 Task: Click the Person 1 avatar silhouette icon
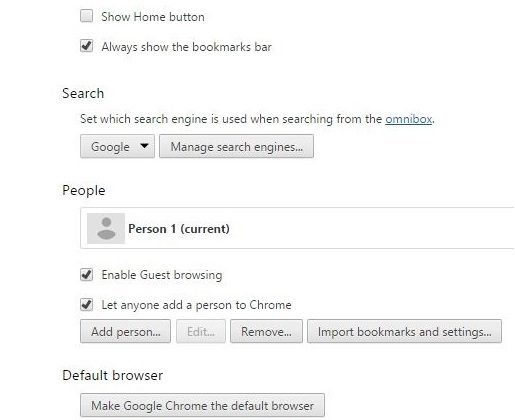(x=106, y=229)
